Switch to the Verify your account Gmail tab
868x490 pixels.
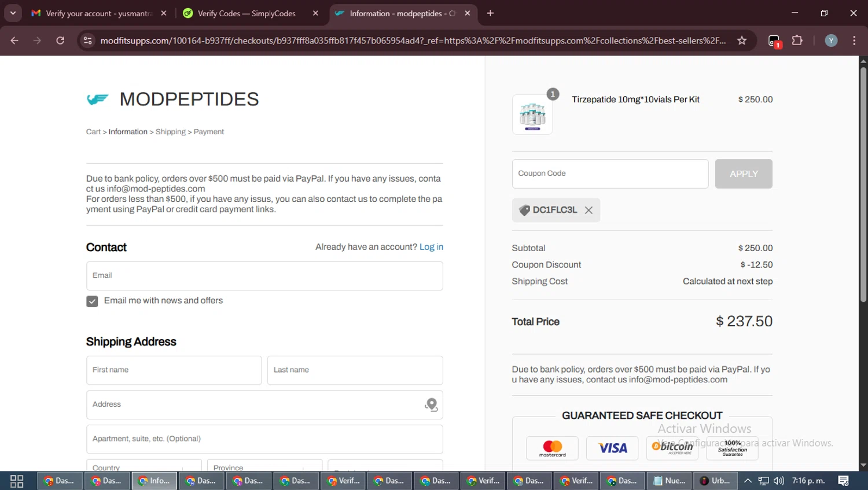(x=98, y=13)
